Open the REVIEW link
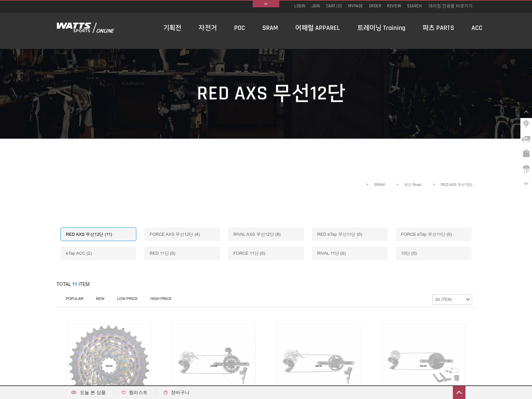This screenshot has height=399, width=532. tap(394, 6)
